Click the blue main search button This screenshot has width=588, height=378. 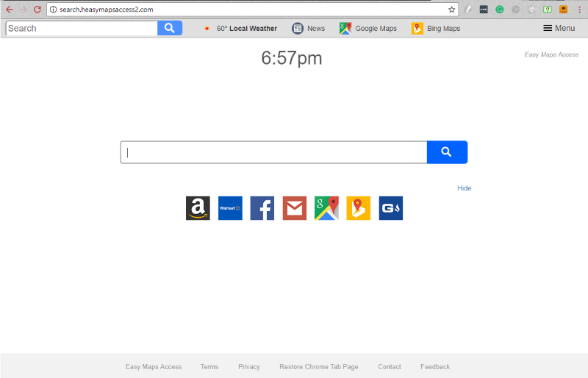(x=446, y=152)
